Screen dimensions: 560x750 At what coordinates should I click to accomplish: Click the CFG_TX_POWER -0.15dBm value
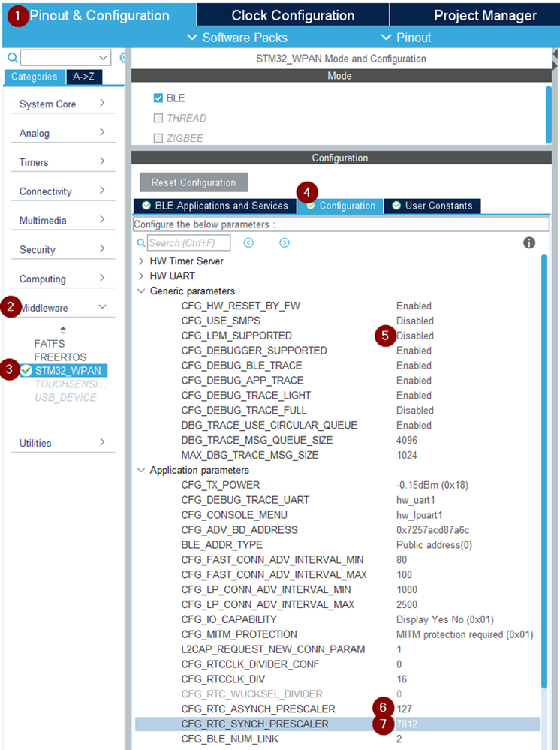coord(432,485)
